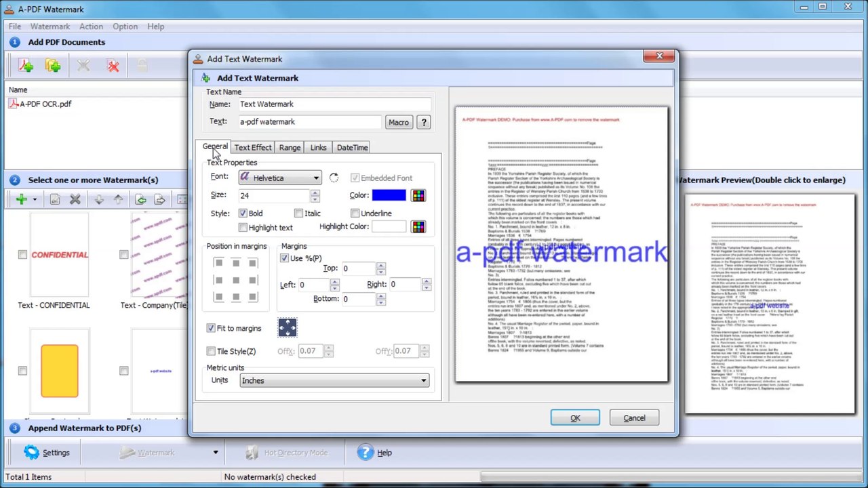Click the Help question mark icon
Viewport: 868px width, 488px height.
point(365,452)
